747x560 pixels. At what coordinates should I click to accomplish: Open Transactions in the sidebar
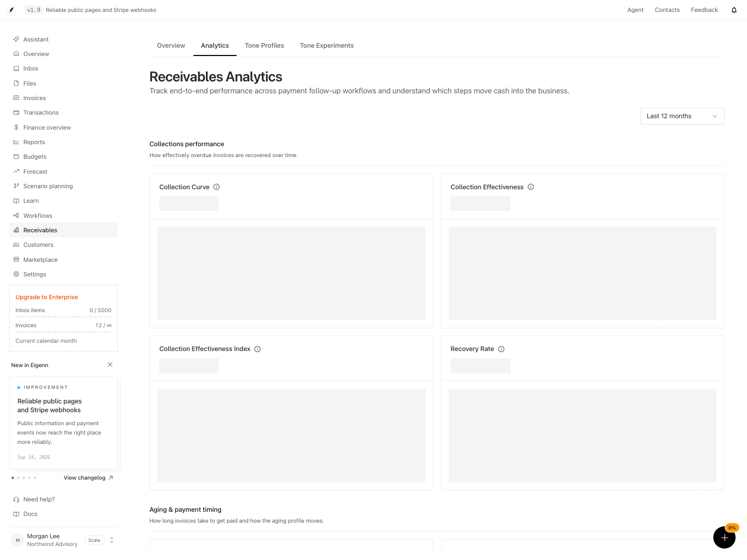pos(63,113)
